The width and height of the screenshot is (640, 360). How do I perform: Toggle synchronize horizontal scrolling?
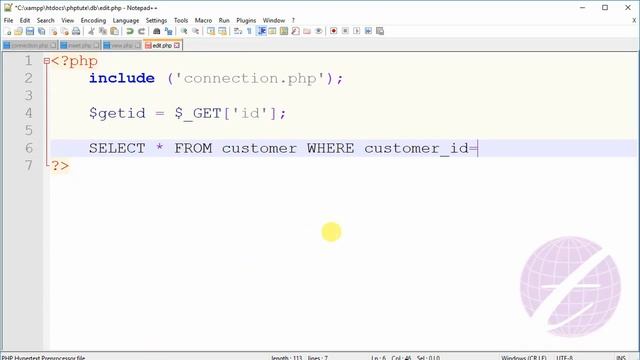[222, 31]
